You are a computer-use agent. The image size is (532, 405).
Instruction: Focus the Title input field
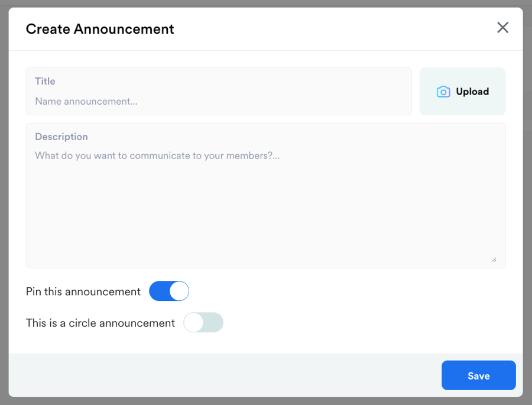219,101
